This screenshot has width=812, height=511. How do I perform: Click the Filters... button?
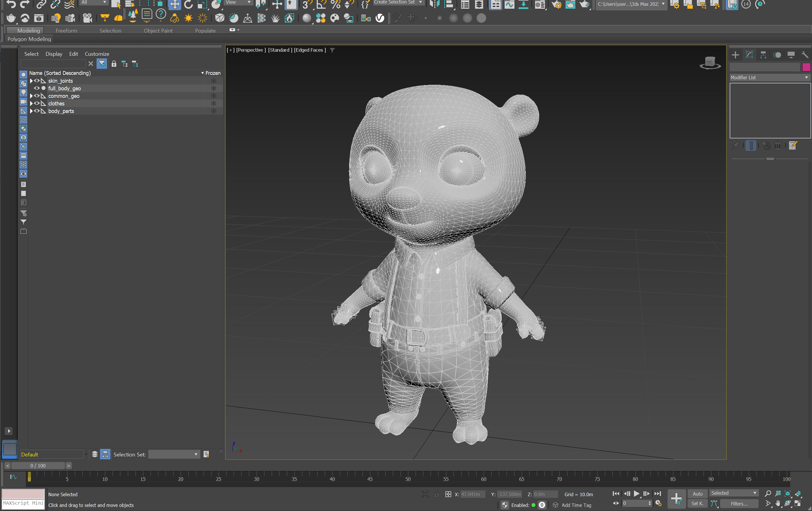(739, 503)
